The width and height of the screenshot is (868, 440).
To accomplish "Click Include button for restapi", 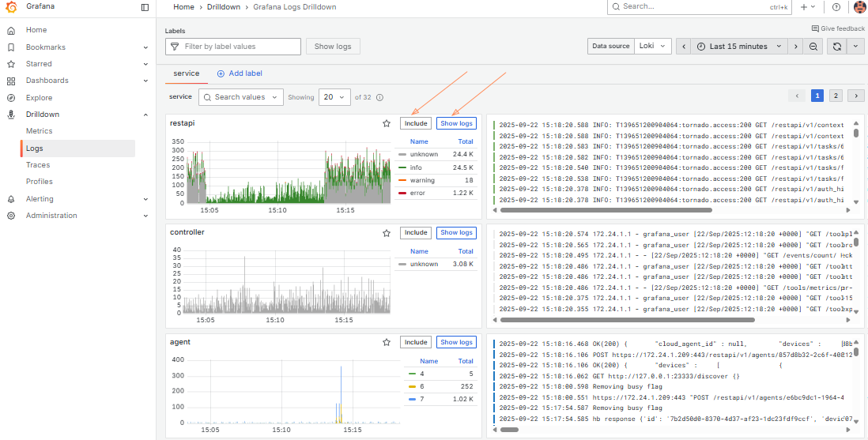I will tap(416, 123).
